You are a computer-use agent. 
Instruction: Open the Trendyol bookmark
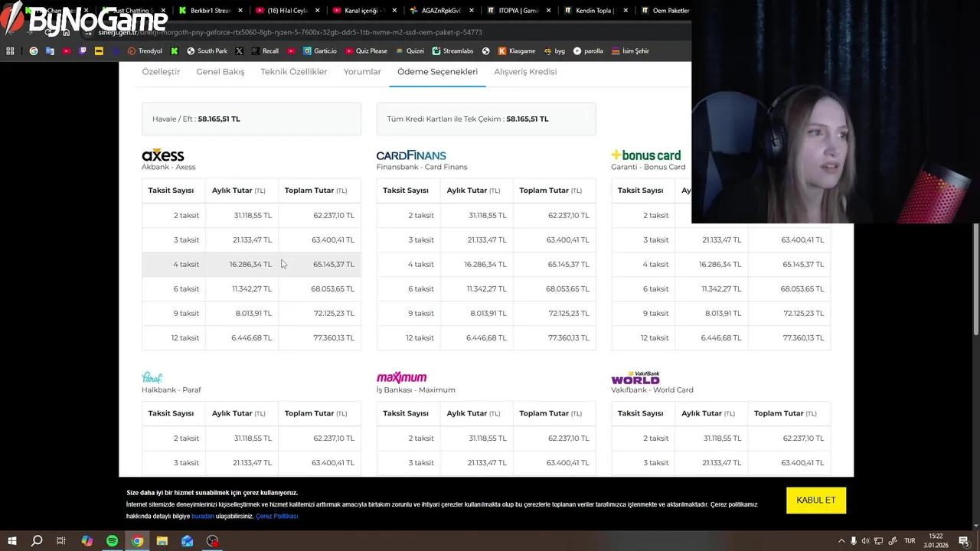pyautogui.click(x=145, y=51)
